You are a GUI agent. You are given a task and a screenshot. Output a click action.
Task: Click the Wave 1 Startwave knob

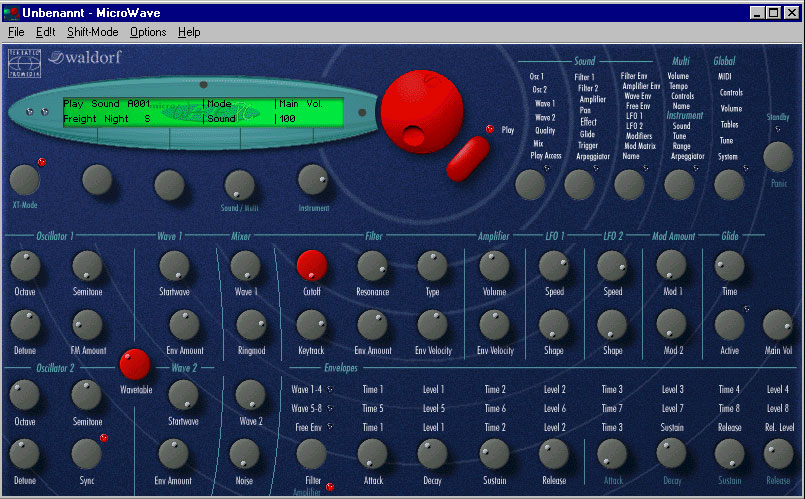pyautogui.click(x=174, y=266)
